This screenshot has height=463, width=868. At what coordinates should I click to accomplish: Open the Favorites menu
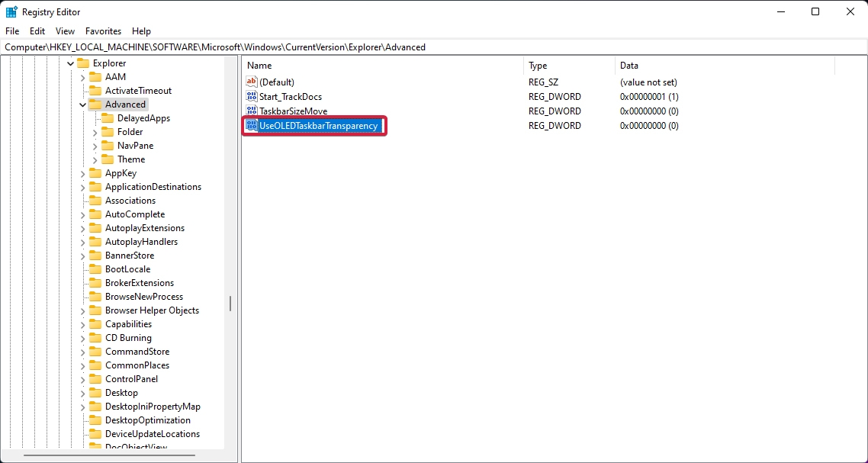click(x=103, y=31)
